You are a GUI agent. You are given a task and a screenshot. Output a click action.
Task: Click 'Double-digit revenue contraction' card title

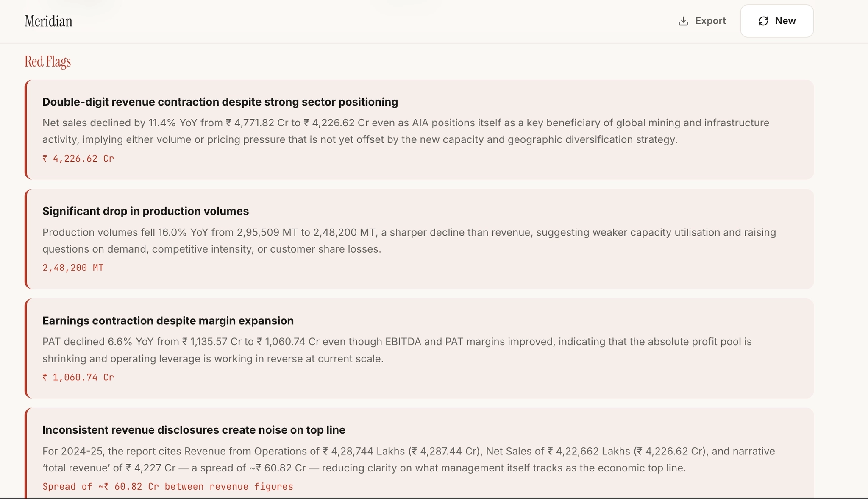pos(220,102)
